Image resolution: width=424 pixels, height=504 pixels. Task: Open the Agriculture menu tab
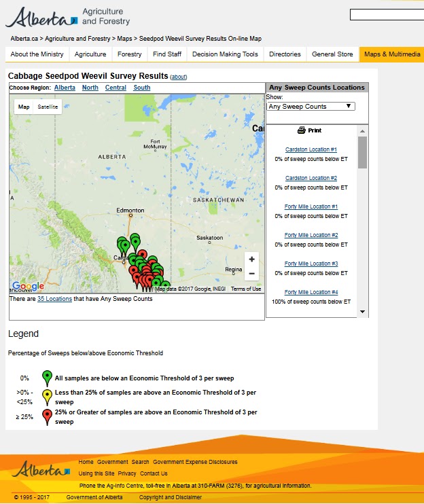(x=90, y=54)
